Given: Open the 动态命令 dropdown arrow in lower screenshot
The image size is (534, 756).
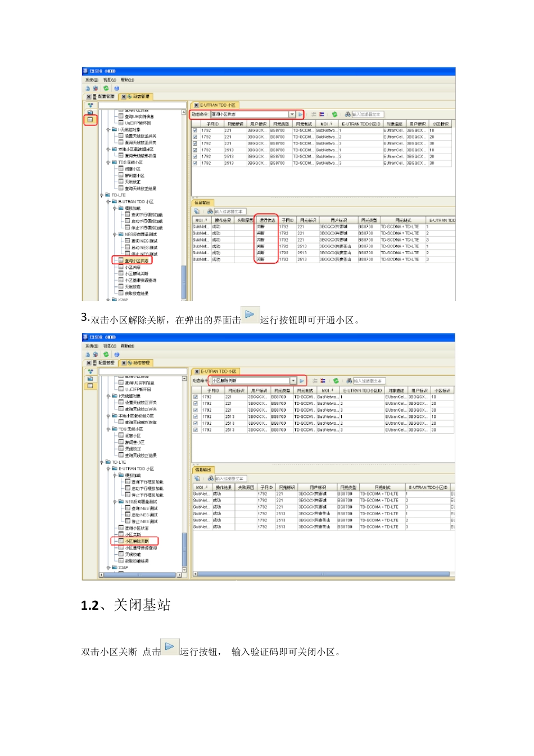Looking at the screenshot, I should pos(293,381).
